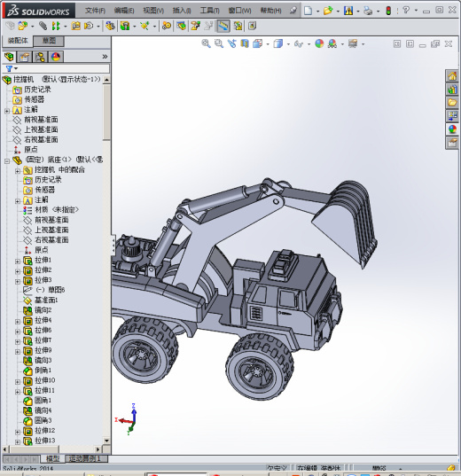The image size is (461, 476).
Task: Switch to the 装配体 command tab
Action: pos(18,41)
